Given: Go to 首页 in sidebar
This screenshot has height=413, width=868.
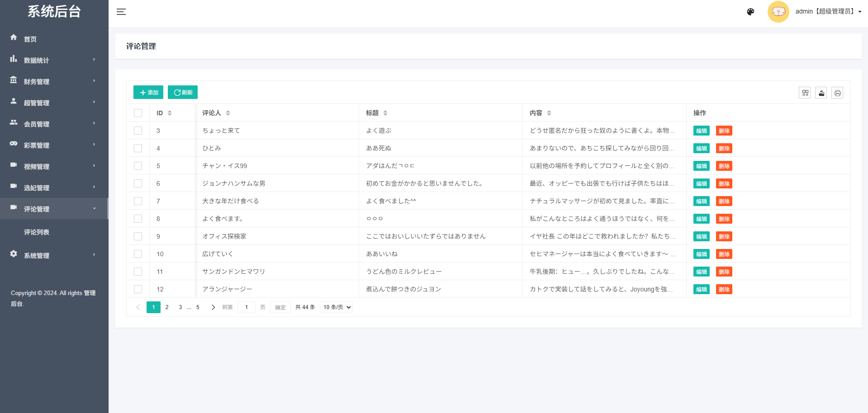Looking at the screenshot, I should (30, 39).
